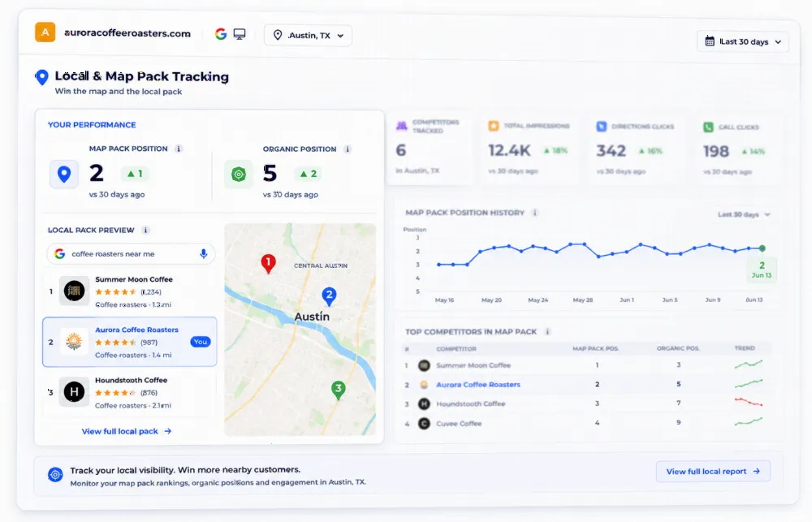Select the desktop device icon
This screenshot has height=522, width=812.
pyautogui.click(x=240, y=34)
